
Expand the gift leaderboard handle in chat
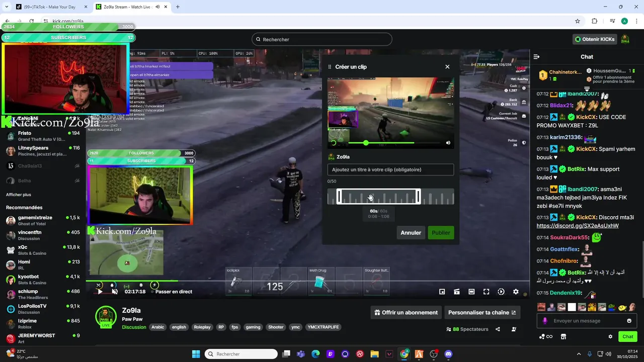point(587,89)
